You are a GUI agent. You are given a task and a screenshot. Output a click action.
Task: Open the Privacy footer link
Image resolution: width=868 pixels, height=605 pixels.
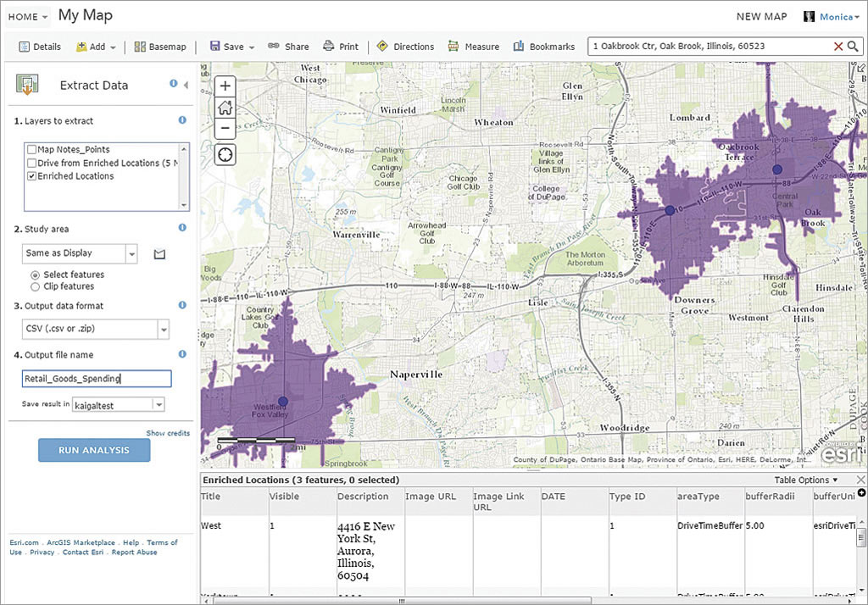coord(42,552)
